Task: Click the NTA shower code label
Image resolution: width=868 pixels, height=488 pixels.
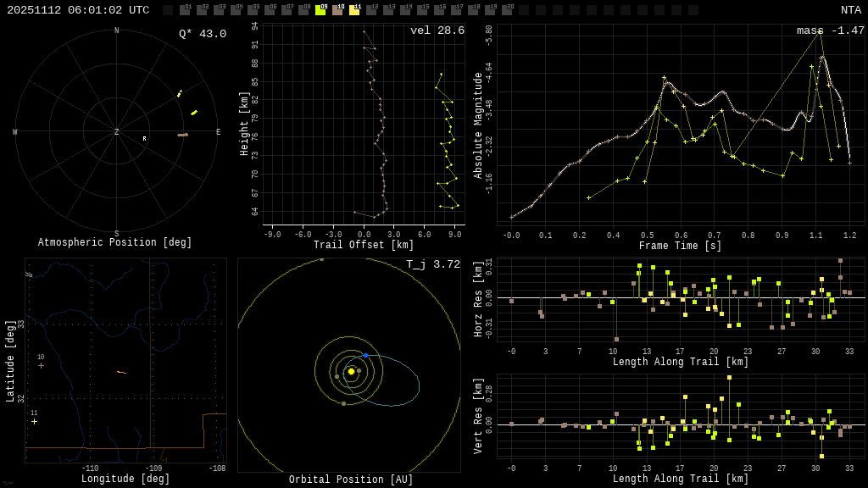Action: [850, 10]
